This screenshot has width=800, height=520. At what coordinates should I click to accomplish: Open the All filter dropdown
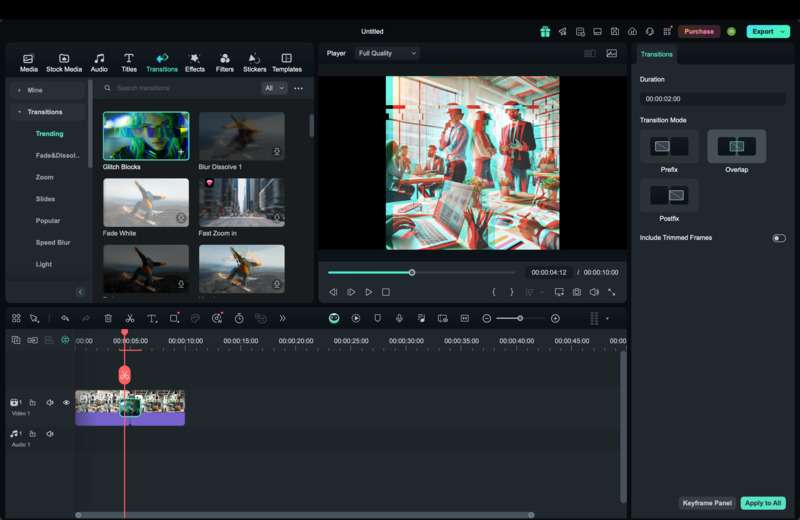[x=273, y=88]
